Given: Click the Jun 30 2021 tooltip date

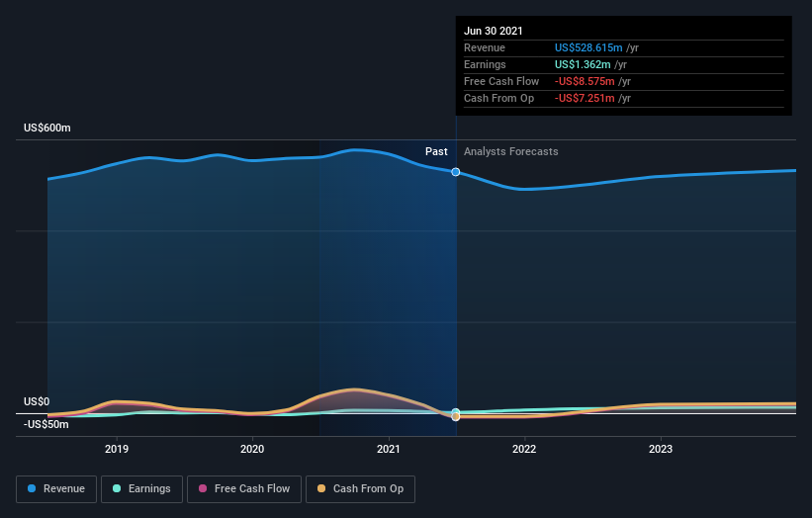Looking at the screenshot, I should 494,31.
